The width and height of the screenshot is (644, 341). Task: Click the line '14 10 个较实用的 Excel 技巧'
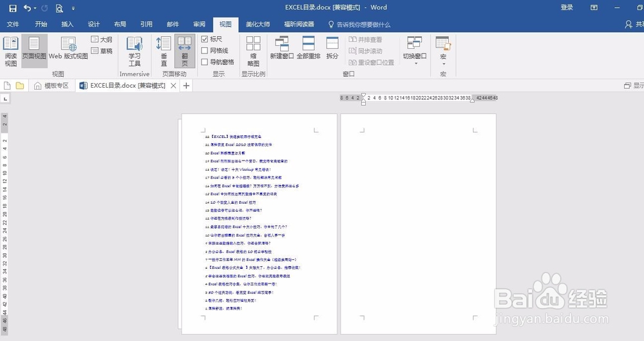pos(231,202)
